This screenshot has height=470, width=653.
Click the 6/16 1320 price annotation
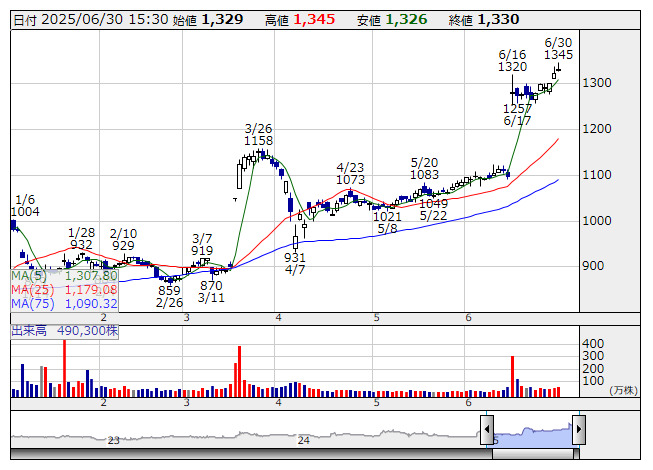click(x=513, y=60)
